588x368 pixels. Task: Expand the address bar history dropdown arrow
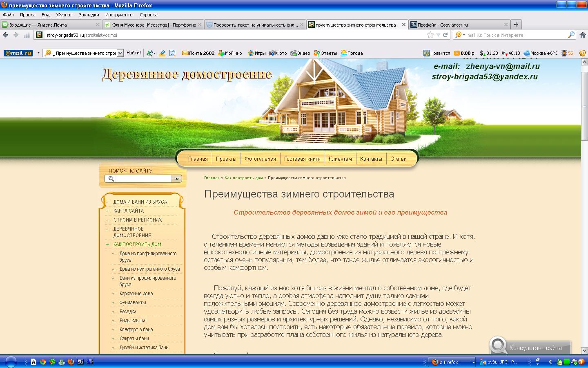pyautogui.click(x=438, y=35)
